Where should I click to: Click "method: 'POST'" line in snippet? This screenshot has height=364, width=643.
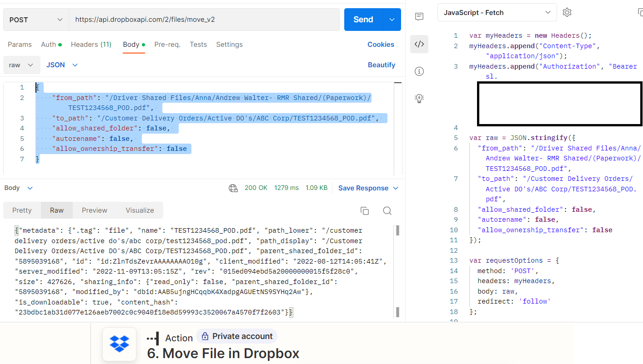click(x=508, y=271)
